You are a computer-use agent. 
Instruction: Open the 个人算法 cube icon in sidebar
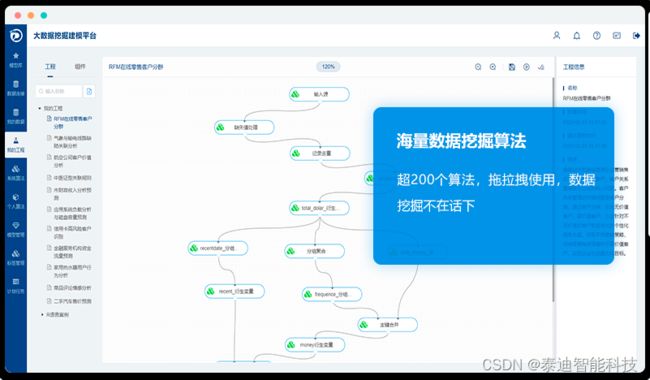(16, 197)
